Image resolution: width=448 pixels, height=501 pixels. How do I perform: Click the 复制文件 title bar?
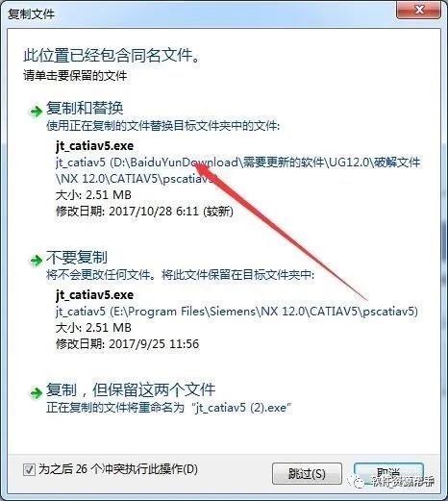[x=199, y=13]
